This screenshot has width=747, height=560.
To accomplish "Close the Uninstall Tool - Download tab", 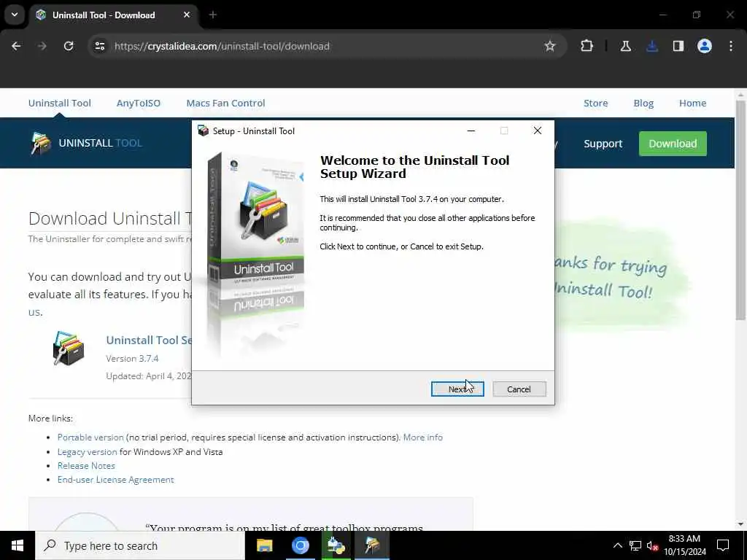I will pyautogui.click(x=187, y=15).
